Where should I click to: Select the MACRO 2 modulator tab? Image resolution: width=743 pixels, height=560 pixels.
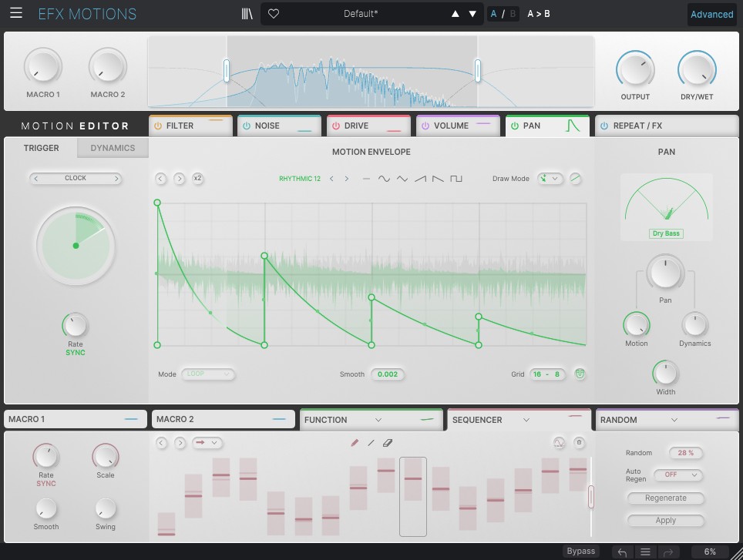tap(224, 419)
